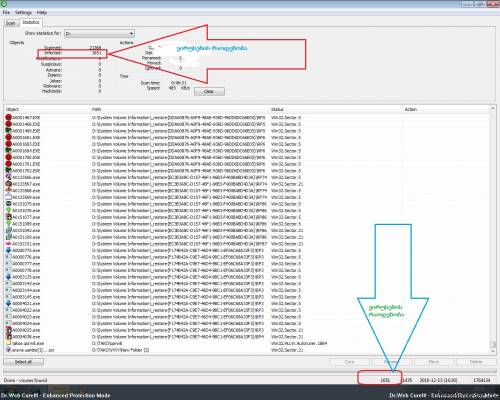Click the blue arrow icon of A0004021.exe
The width and height of the screenshot is (500, 400).
[8, 304]
